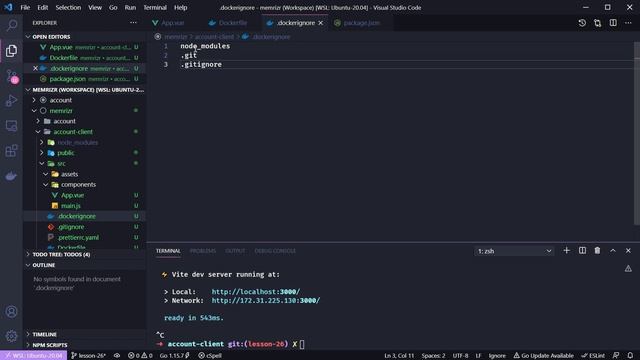Open editor more actions menu

(628, 23)
